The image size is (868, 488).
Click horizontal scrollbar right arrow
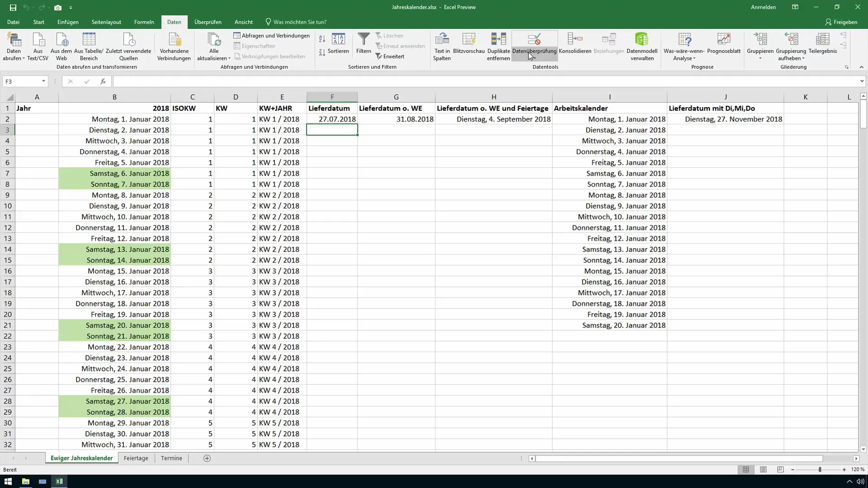pos(856,458)
